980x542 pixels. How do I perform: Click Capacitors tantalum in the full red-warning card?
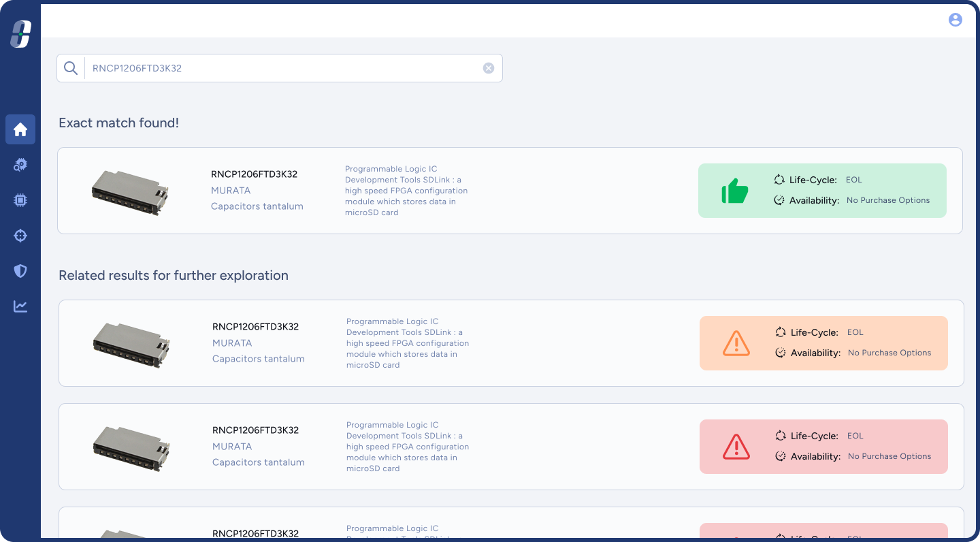point(259,462)
